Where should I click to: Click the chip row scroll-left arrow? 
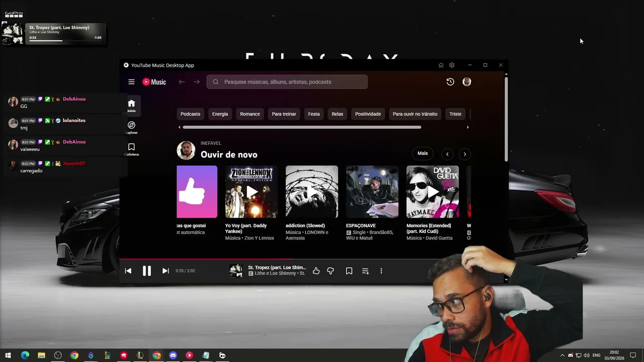[180, 127]
